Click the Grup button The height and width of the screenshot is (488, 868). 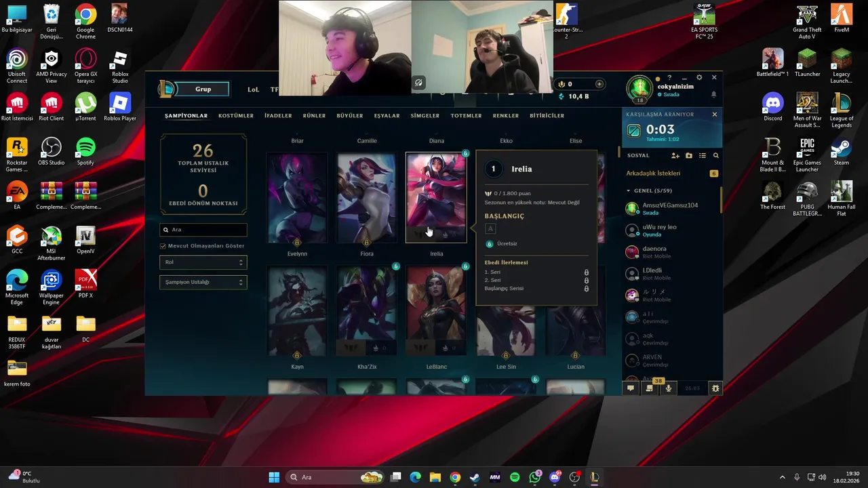coord(203,89)
